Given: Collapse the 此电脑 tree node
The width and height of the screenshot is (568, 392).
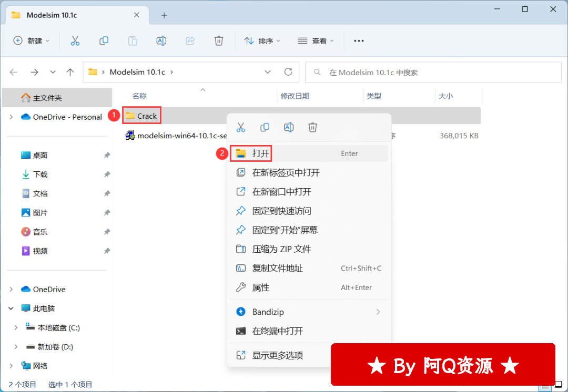Looking at the screenshot, I should click(x=11, y=308).
